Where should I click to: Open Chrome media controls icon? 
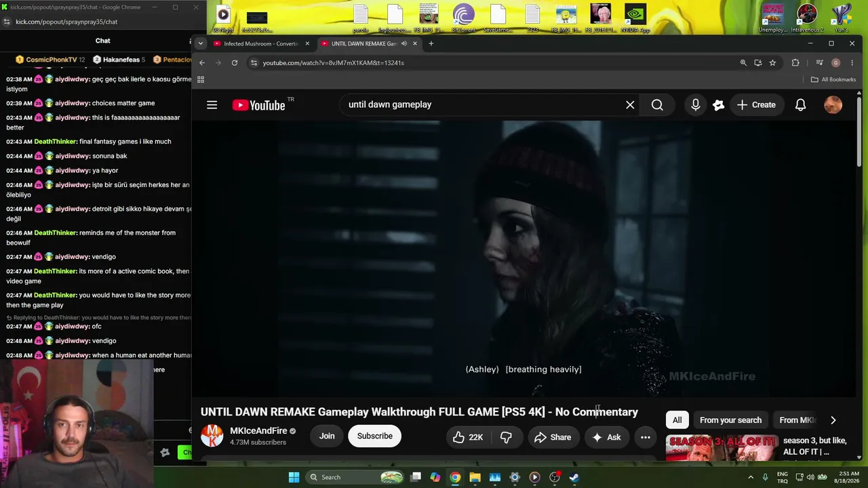(x=819, y=63)
